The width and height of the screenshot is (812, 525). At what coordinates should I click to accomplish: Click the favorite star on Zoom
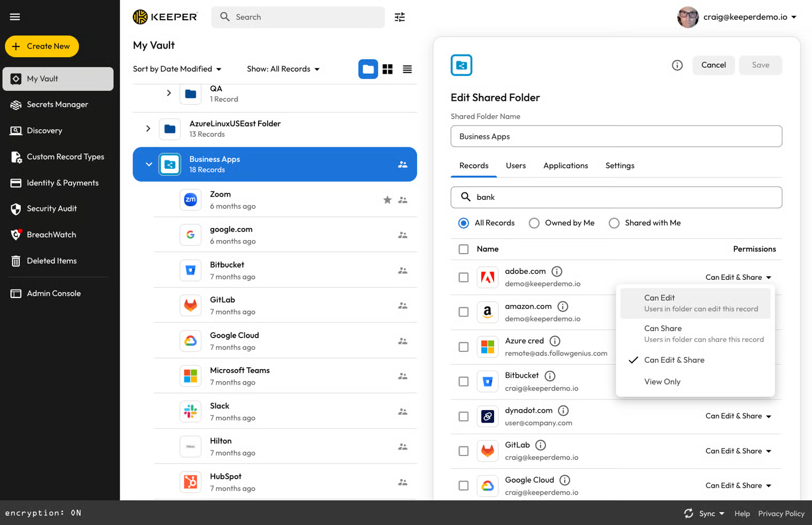pos(387,200)
